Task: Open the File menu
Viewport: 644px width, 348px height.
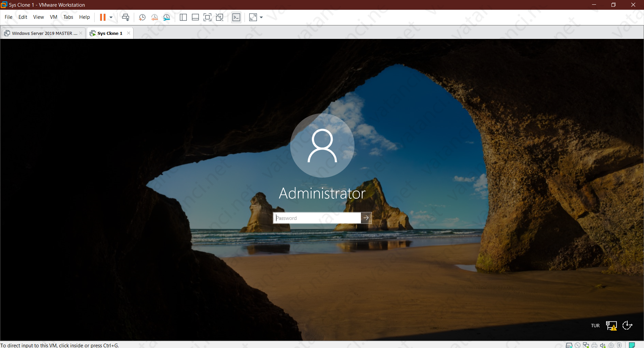Action: [x=8, y=17]
